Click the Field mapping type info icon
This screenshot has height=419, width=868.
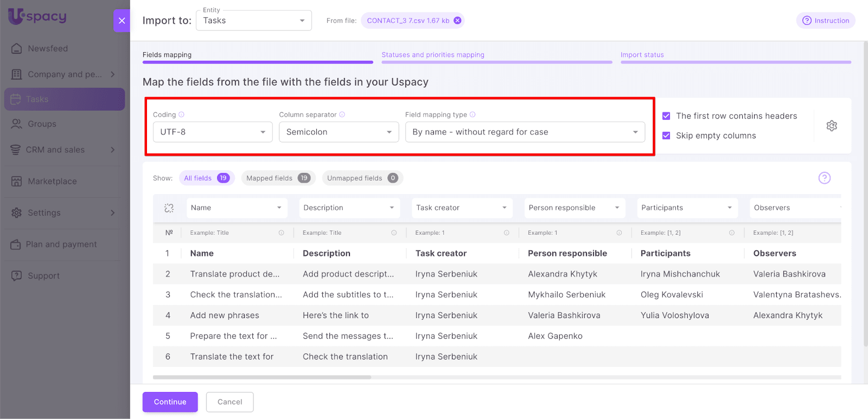pyautogui.click(x=473, y=115)
